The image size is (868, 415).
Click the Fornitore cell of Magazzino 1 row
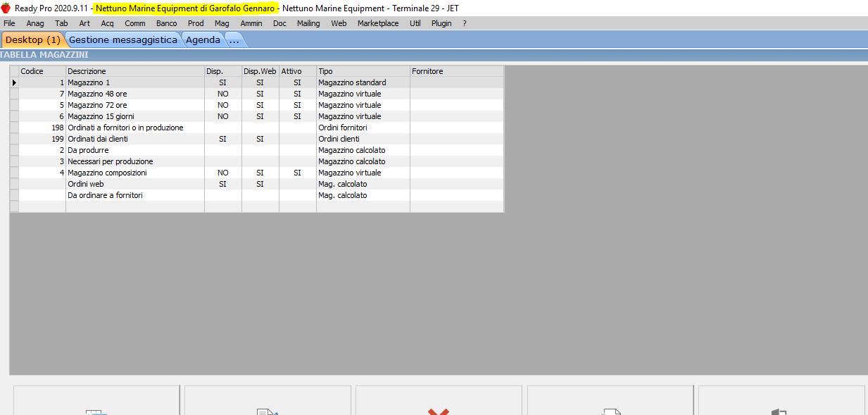pyautogui.click(x=457, y=82)
